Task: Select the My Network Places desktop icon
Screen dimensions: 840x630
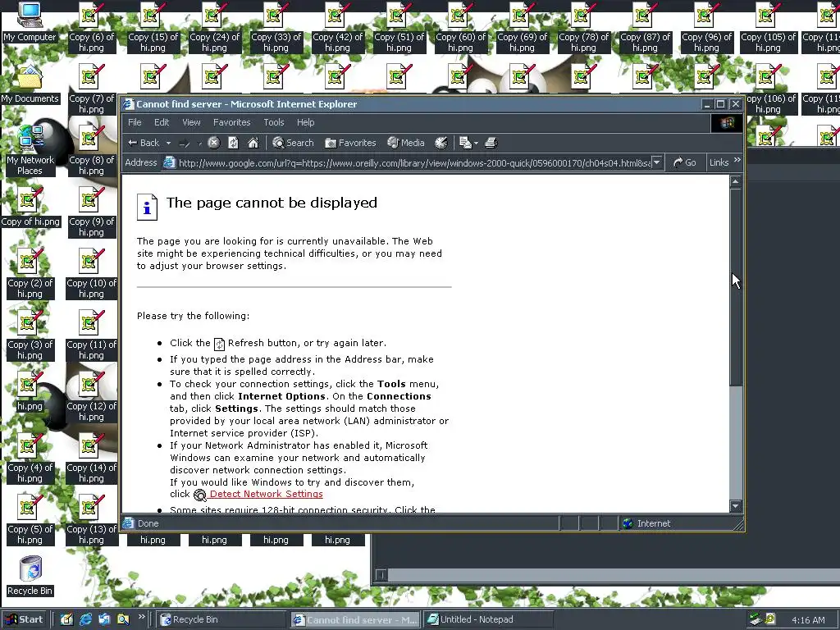Action: coord(30,150)
